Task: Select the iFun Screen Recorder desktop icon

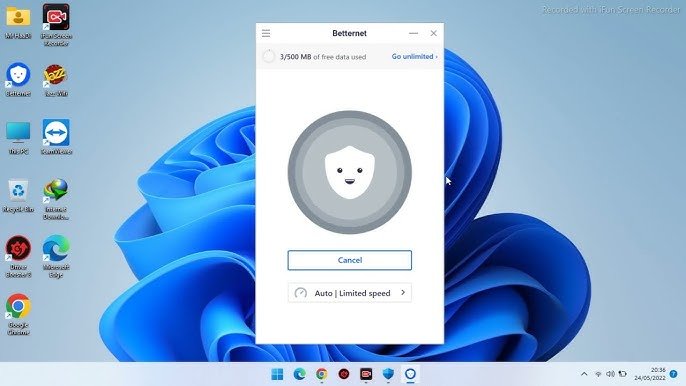Action: (56, 25)
